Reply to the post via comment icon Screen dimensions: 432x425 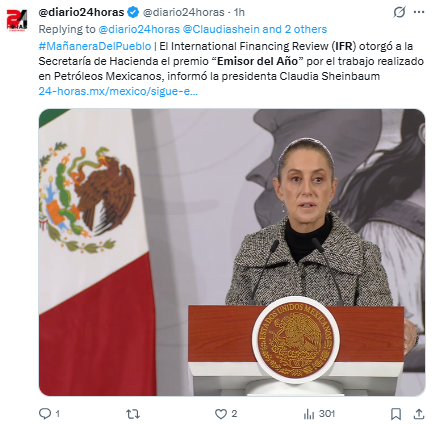[45, 414]
